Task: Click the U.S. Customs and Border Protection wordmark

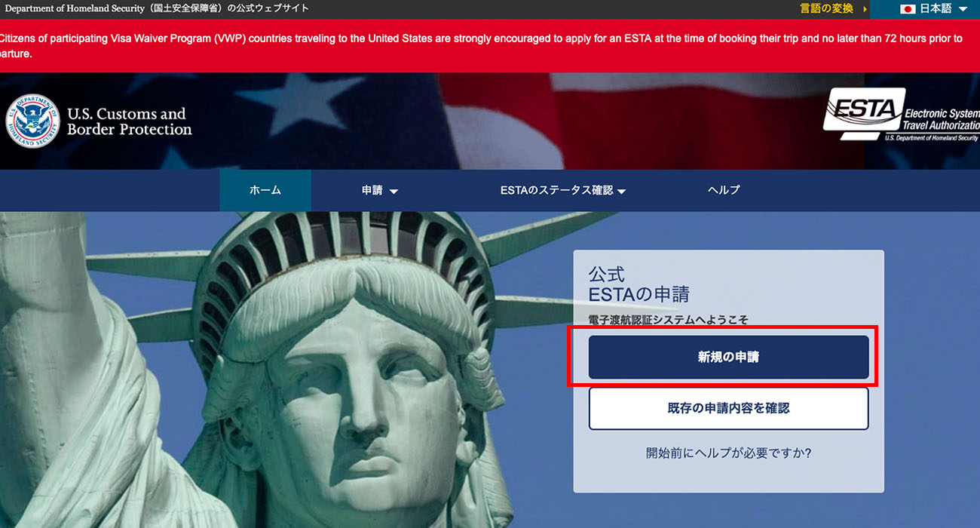Action: [129, 121]
